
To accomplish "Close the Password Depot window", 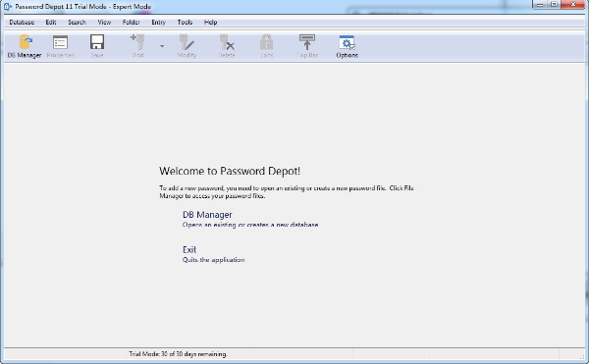I will tap(573, 5).
